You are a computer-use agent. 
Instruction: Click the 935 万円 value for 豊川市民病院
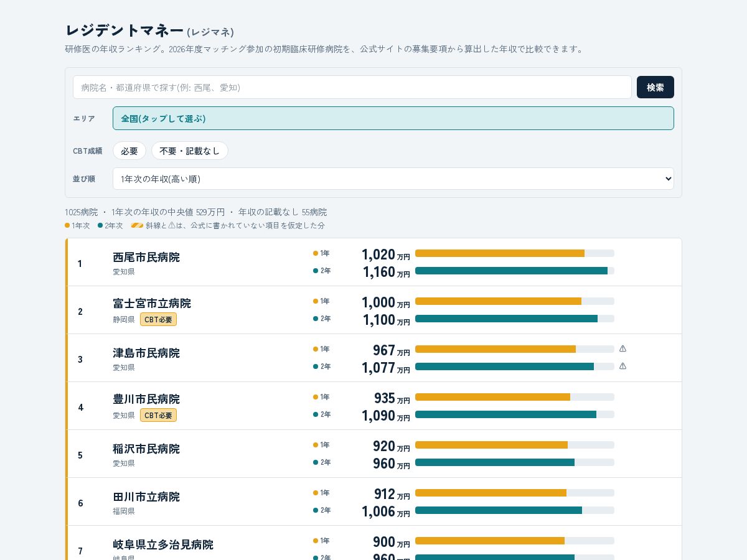[392, 398]
